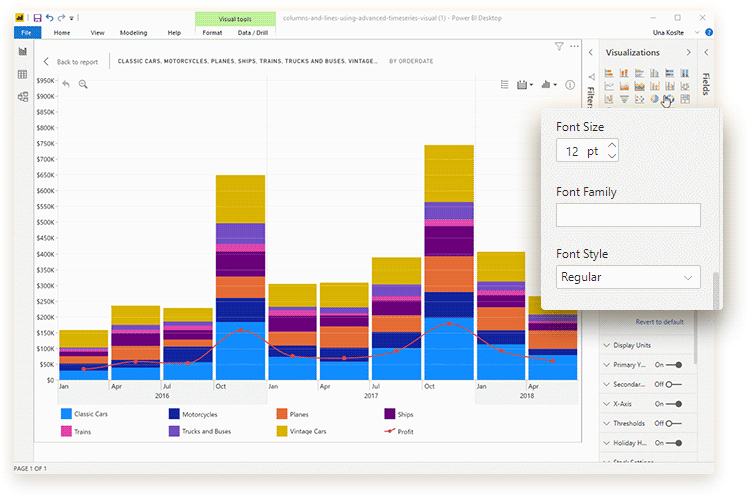This screenshot has width=750, height=500.
Task: Open the Modeling ribbon tab
Action: tap(133, 33)
